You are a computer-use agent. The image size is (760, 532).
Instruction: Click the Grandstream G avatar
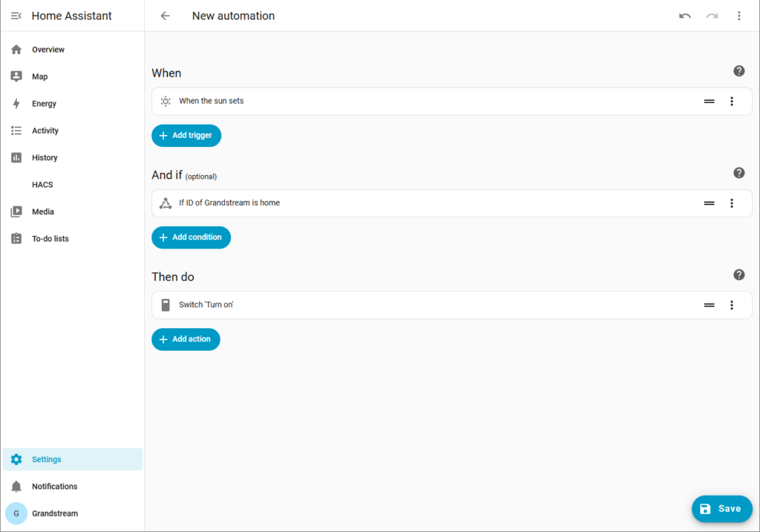(16, 513)
